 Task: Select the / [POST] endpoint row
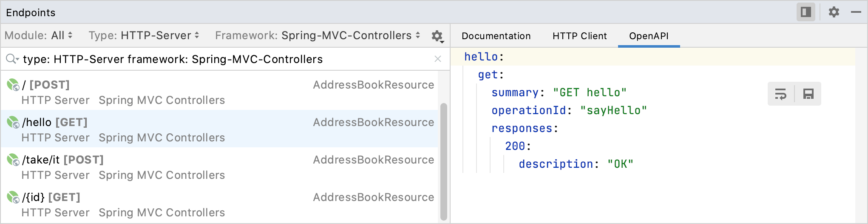pos(170,92)
